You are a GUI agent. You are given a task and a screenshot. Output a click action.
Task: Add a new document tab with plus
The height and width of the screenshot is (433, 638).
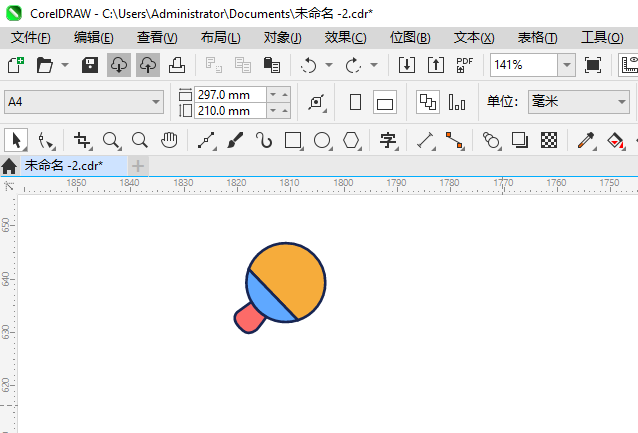(x=138, y=166)
